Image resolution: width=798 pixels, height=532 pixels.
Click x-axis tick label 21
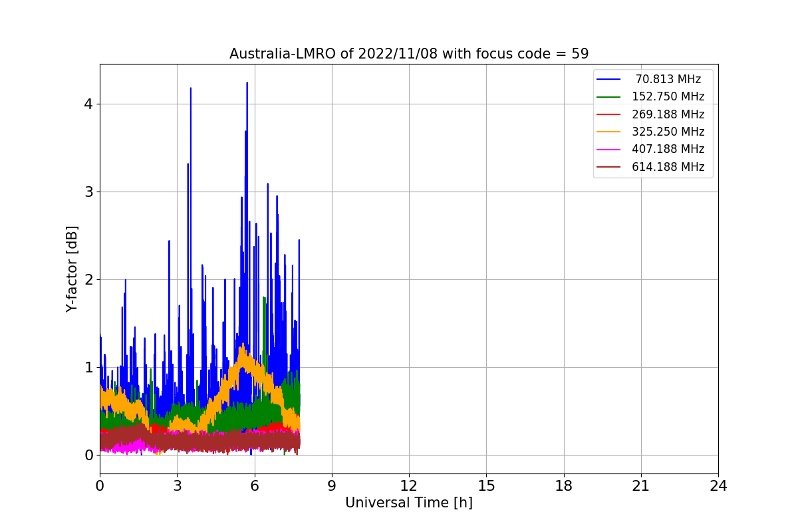pyautogui.click(x=640, y=486)
